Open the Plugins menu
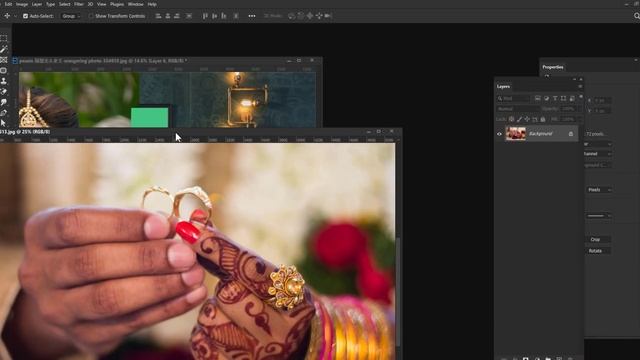Screen dimensions: 640x360 (117, 4)
